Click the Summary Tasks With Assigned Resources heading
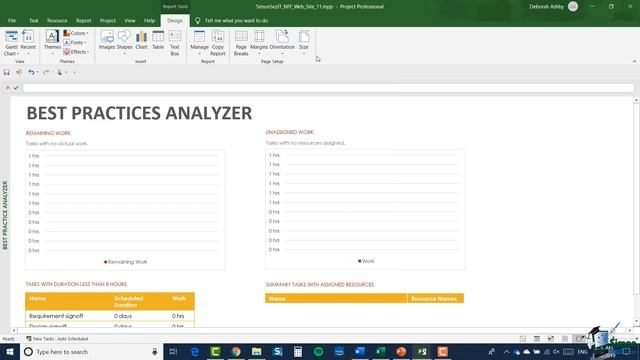The width and height of the screenshot is (640, 360). (320, 284)
